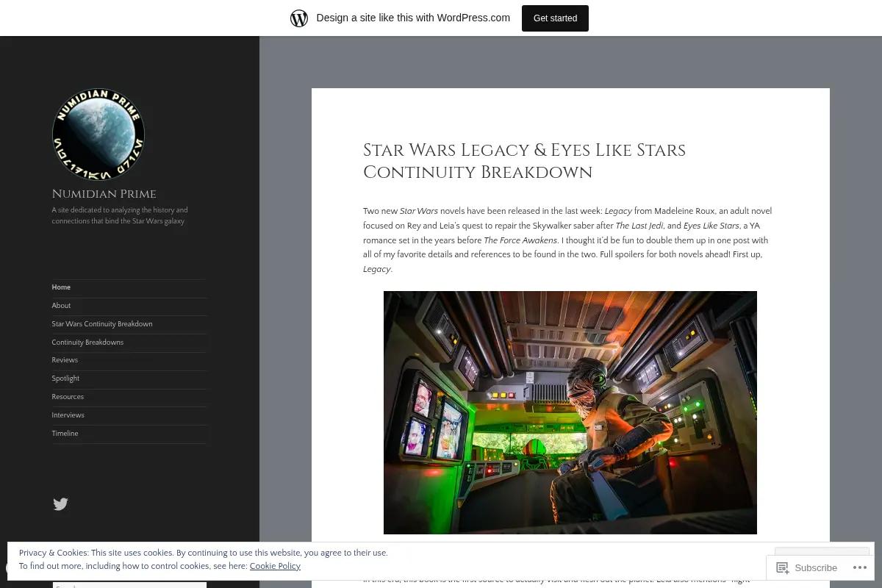The height and width of the screenshot is (588, 882).
Task: Select Reviews in the sidebar menu
Action: (x=65, y=360)
